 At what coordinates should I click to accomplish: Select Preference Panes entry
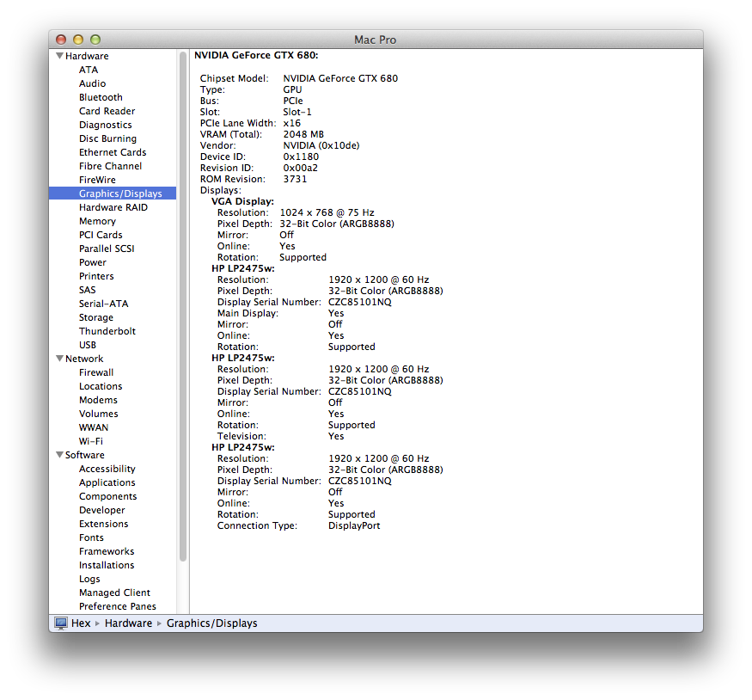(x=118, y=606)
